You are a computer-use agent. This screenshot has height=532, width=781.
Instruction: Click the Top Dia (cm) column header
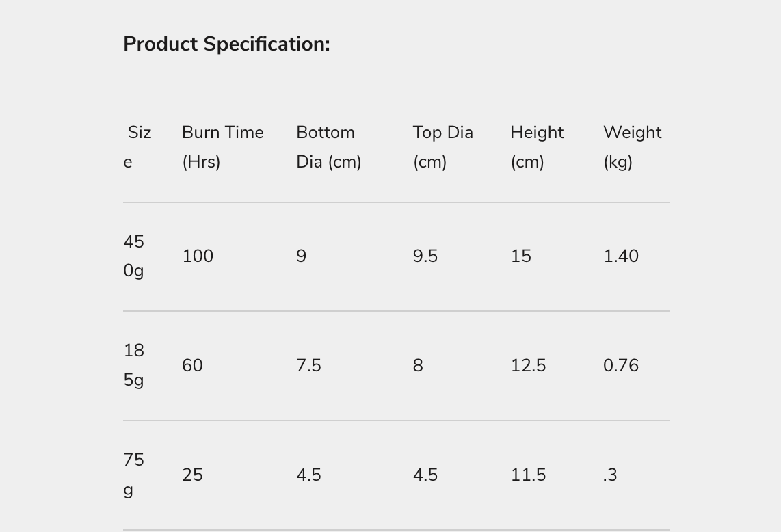click(x=442, y=146)
